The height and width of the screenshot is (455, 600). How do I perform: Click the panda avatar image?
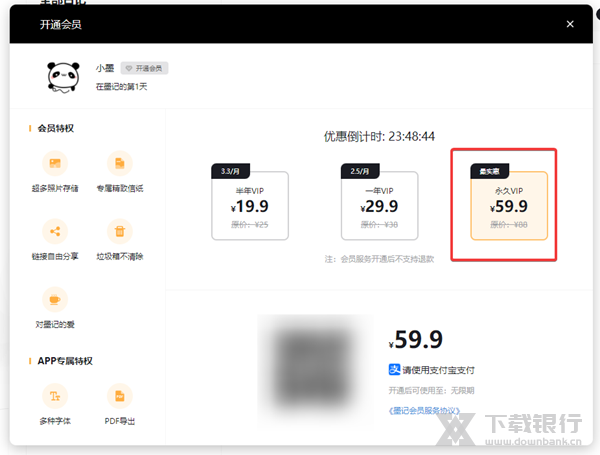(x=63, y=77)
